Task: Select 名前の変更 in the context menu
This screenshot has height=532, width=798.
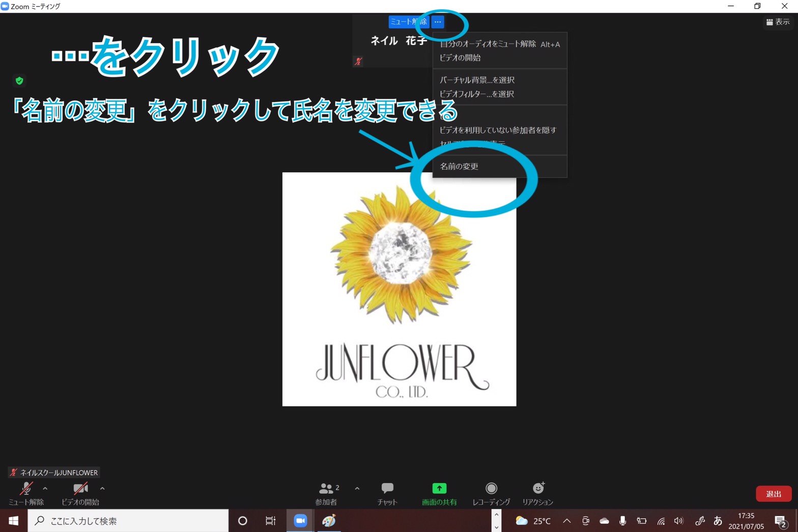Action: (459, 166)
